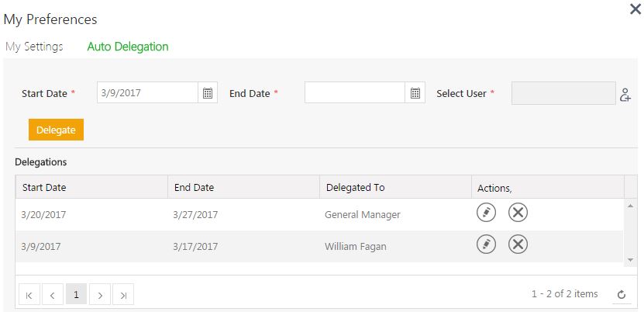Refresh the delegations grid

(621, 294)
